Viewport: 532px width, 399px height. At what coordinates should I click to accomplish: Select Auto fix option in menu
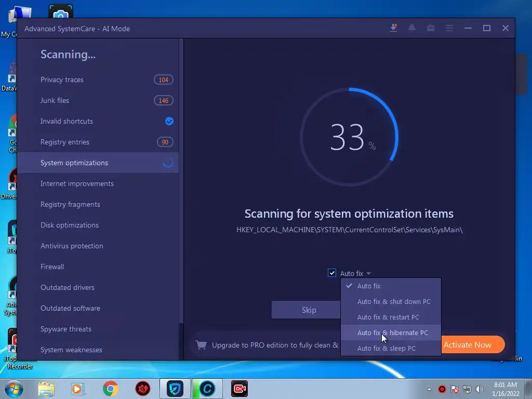(x=391, y=286)
